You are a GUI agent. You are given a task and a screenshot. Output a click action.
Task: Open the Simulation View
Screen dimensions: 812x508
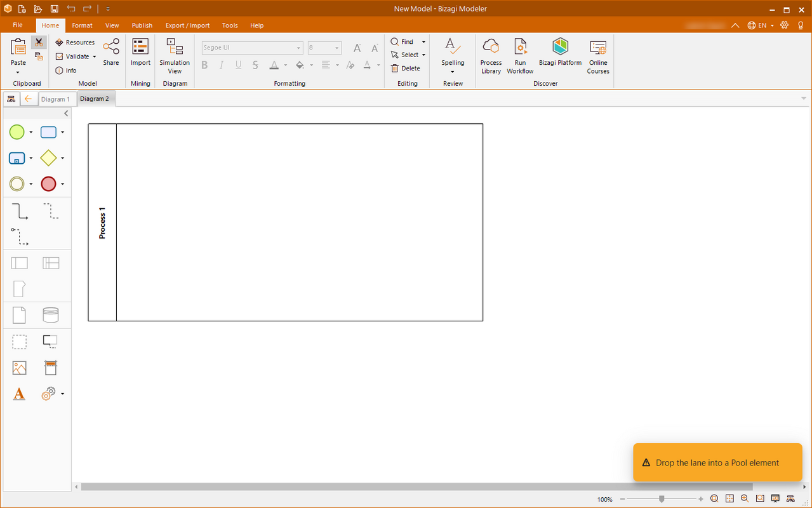[175, 56]
